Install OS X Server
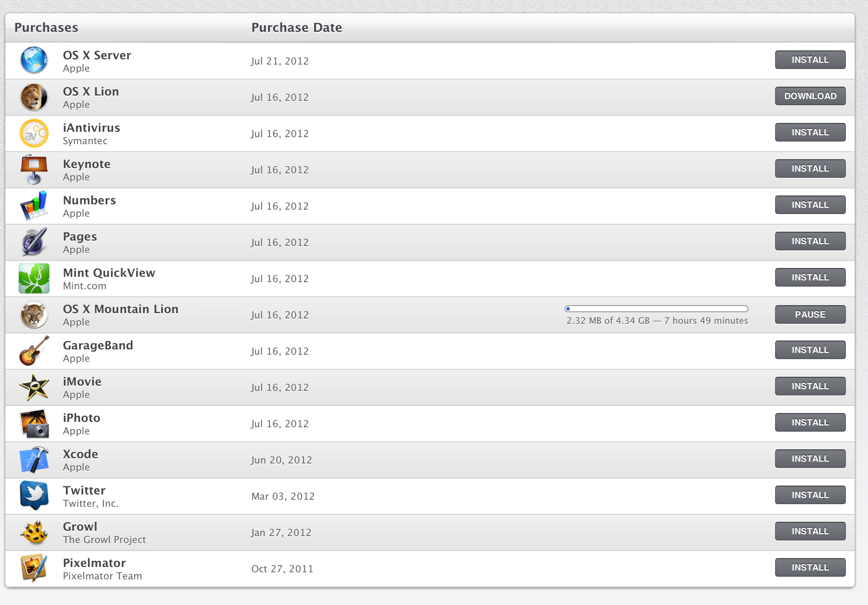868x605 pixels. point(810,60)
